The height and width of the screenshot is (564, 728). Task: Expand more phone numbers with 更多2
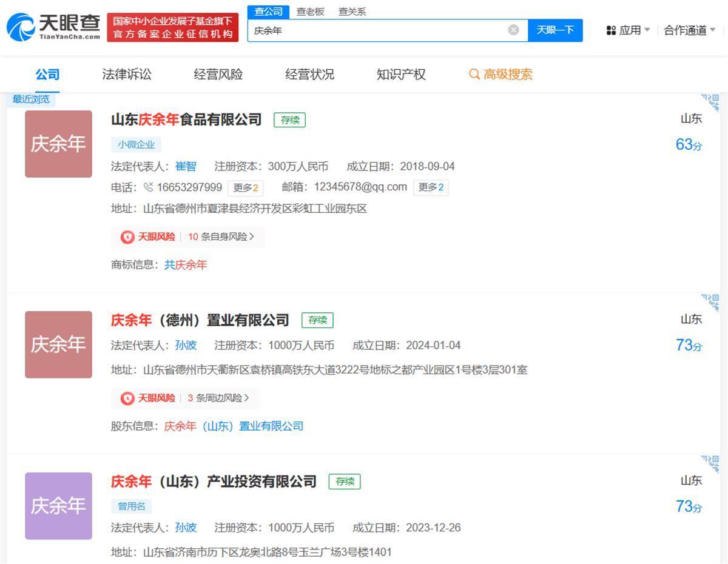[x=246, y=187]
